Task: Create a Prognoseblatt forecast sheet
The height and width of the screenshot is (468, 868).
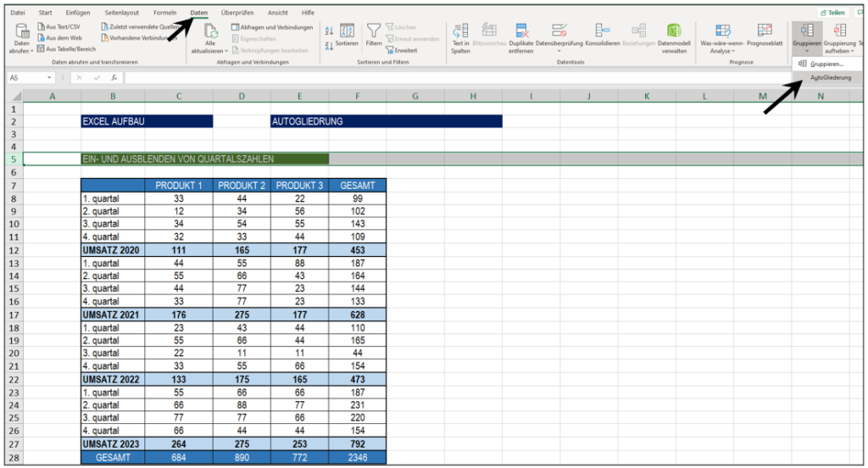Action: [765, 35]
